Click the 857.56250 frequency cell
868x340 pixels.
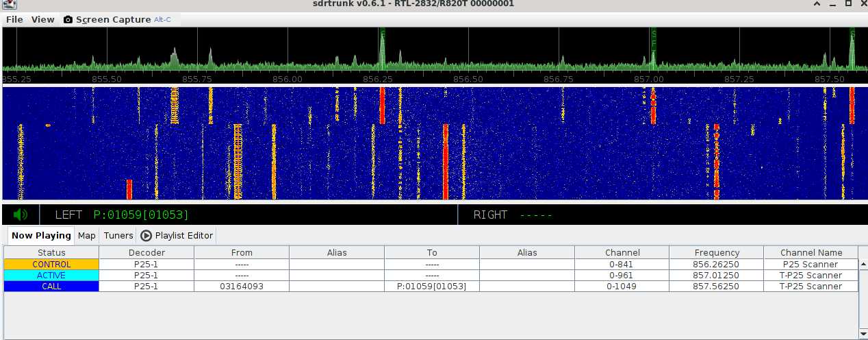717,287
